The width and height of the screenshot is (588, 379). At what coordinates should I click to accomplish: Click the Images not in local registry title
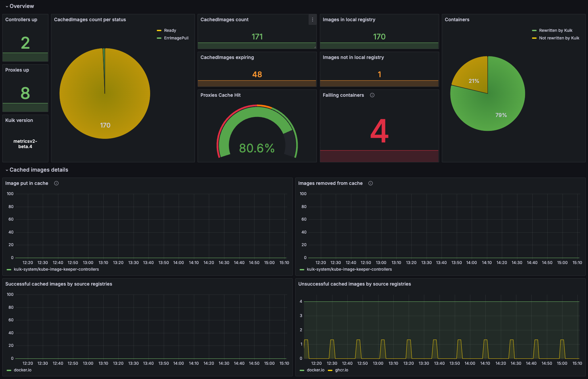point(353,57)
